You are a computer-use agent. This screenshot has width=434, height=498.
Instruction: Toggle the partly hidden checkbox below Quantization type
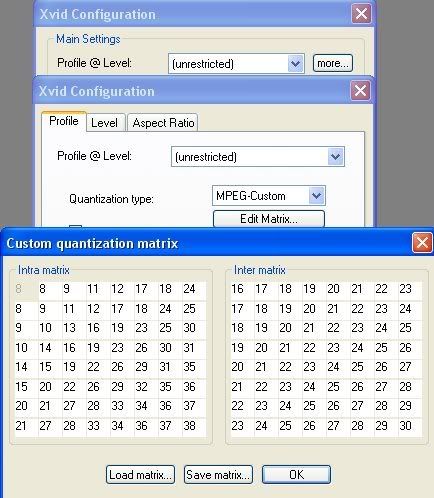click(x=75, y=227)
